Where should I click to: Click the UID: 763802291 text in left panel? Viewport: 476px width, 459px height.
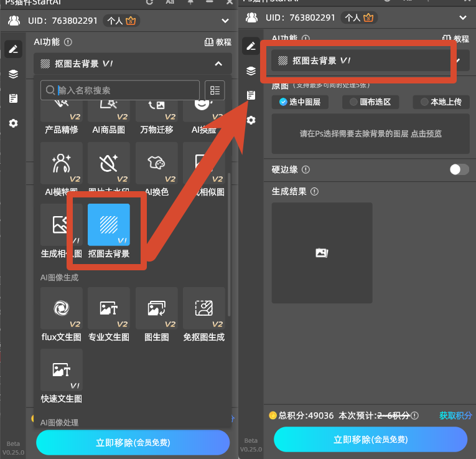[x=63, y=21]
